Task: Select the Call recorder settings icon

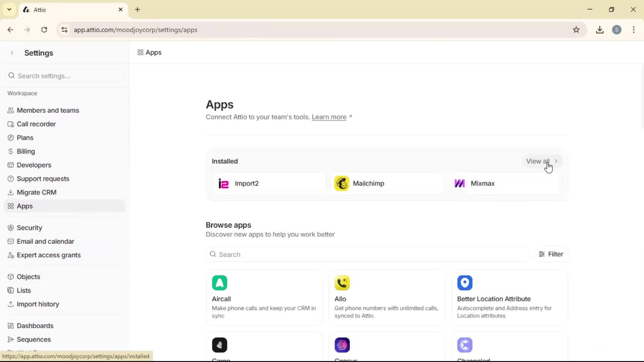Action: (11, 124)
